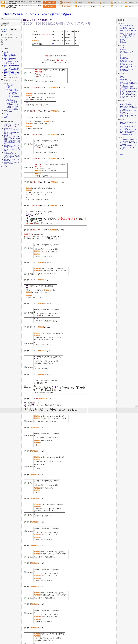Expand the 関連資料集-バトロイ以外 section
138x644 pixels.
(x=2, y=81)
